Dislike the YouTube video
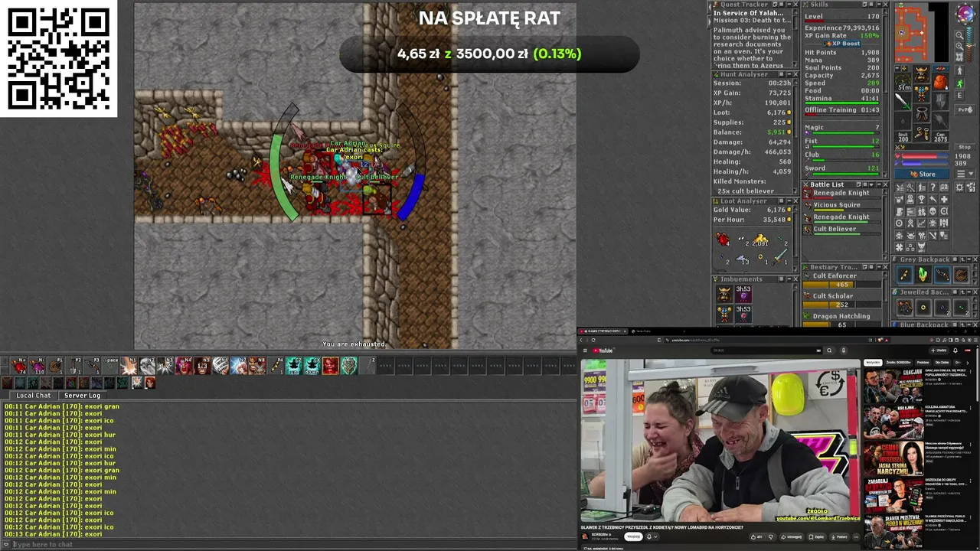The image size is (980, 551). point(770,536)
